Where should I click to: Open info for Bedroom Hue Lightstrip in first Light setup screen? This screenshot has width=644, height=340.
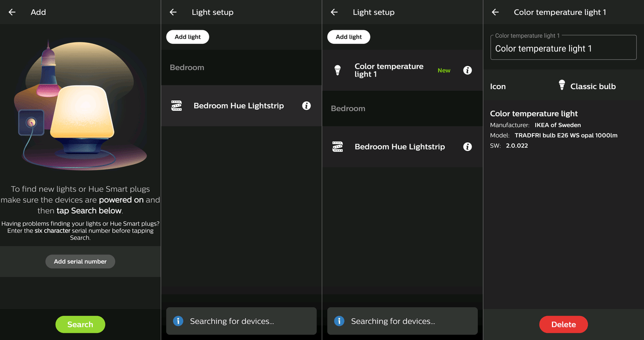(x=306, y=106)
